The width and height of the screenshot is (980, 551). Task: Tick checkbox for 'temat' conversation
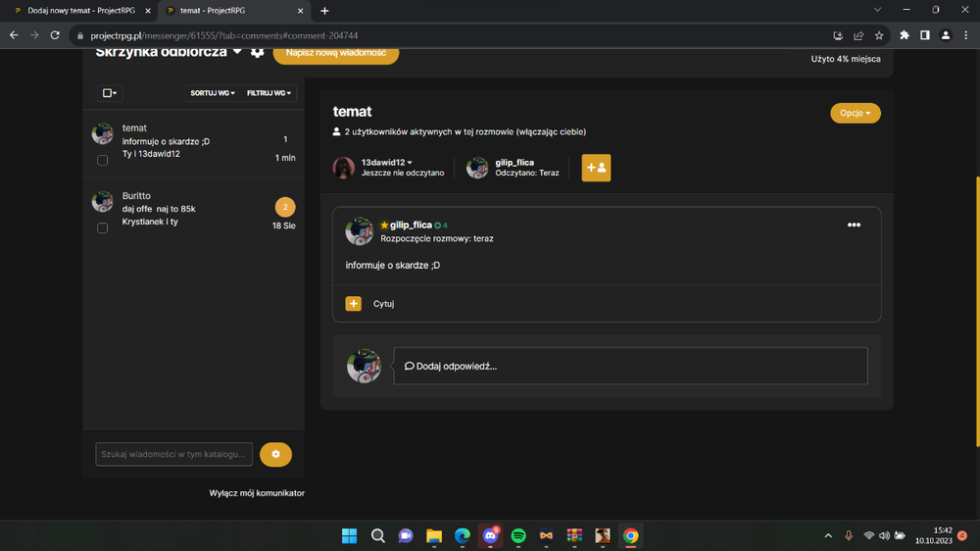point(103,160)
